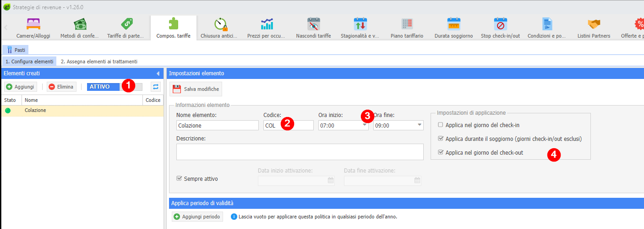Screen dimensions: 644x229
Task: Switch to 1. Configura elementi tab
Action: point(29,61)
